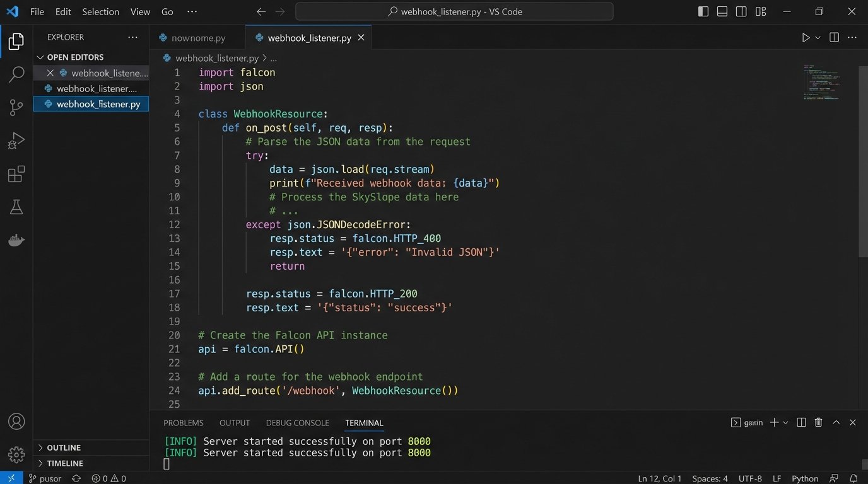Expand the Timeline section

[64, 463]
